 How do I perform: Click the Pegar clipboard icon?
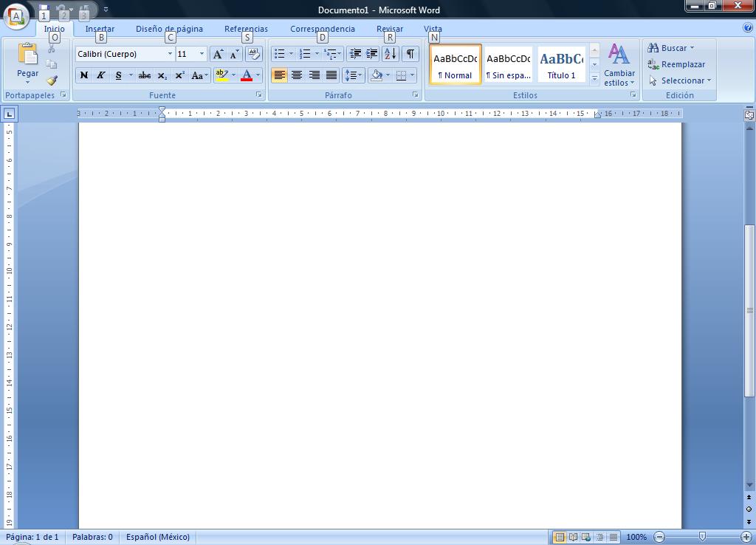click(27, 54)
